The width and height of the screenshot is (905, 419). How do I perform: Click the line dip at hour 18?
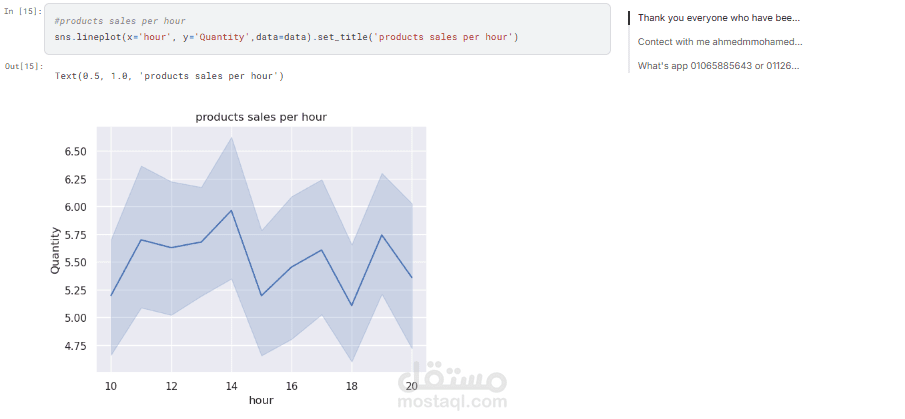pos(351,305)
